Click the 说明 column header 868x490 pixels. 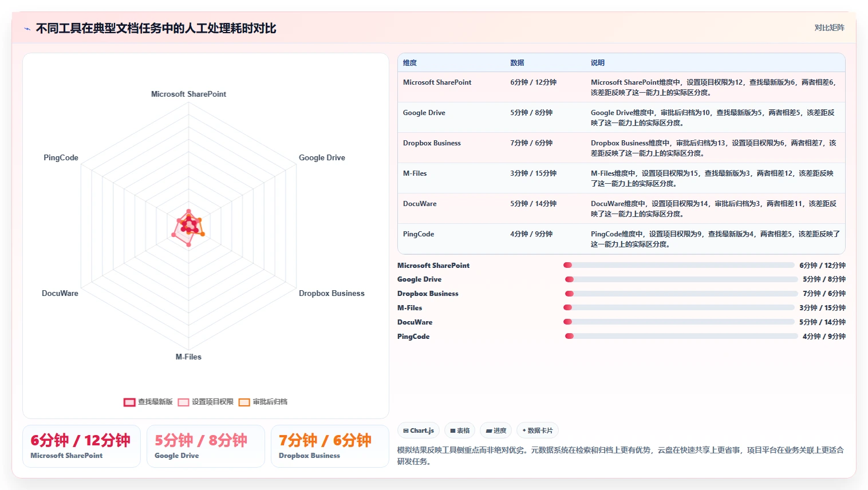pyautogui.click(x=598, y=63)
